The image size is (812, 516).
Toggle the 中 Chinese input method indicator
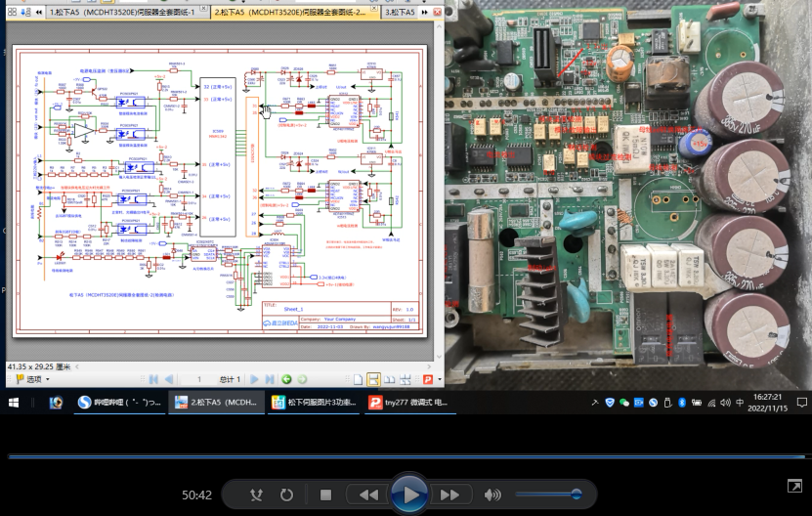point(740,403)
